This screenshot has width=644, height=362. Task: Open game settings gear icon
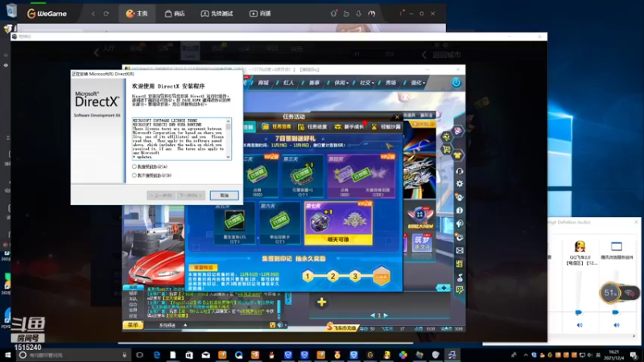pyautogui.click(x=460, y=184)
